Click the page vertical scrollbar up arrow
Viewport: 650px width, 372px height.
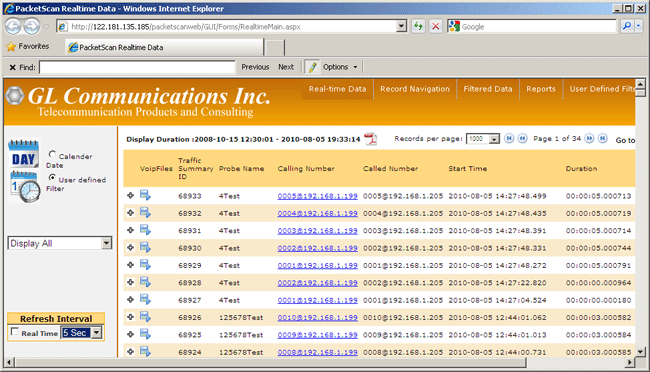pos(640,84)
